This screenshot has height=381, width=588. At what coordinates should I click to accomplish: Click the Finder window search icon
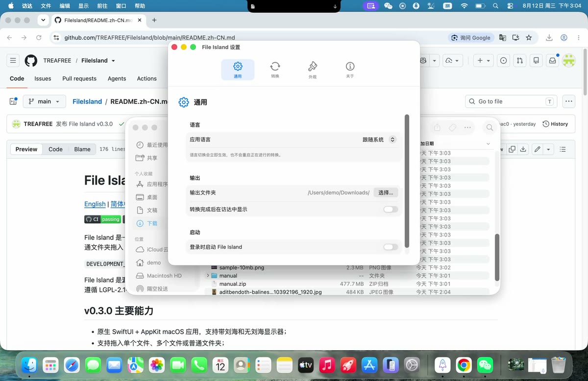490,127
